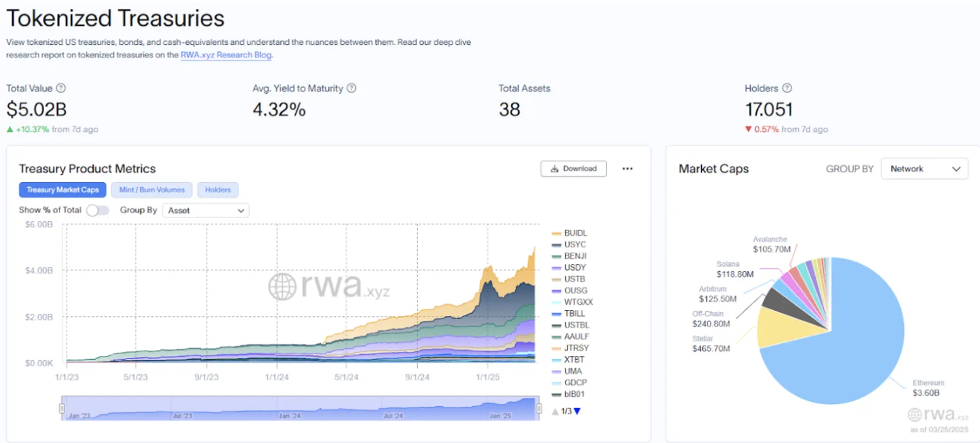
Task: Click the left handle of the range slider
Action: (x=62, y=408)
